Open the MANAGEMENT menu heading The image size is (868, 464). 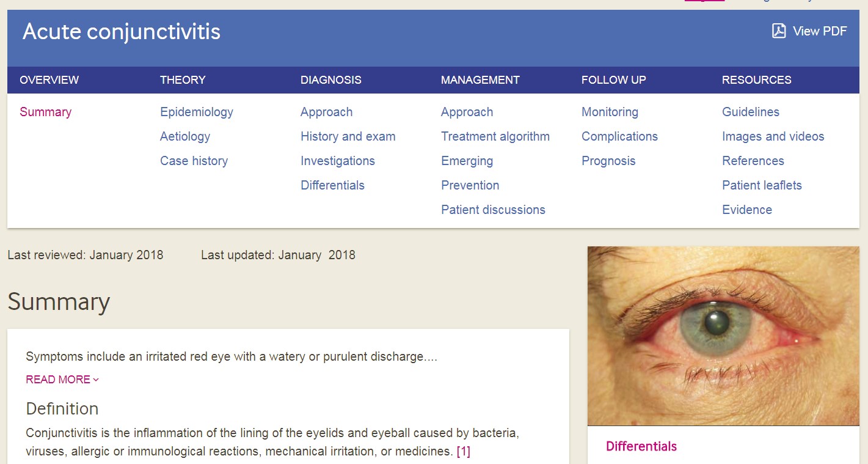(x=480, y=80)
